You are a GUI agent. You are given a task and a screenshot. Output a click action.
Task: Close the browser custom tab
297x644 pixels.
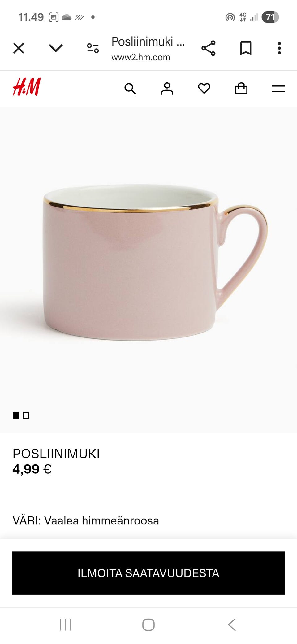pos(19,48)
